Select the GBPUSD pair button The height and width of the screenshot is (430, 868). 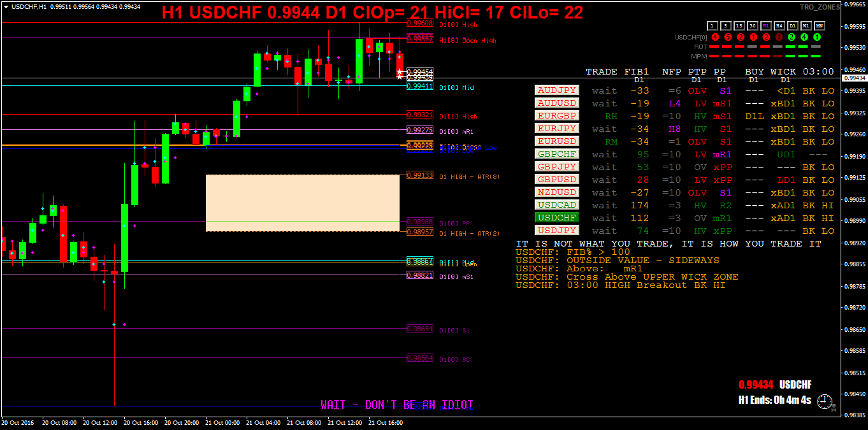point(556,180)
